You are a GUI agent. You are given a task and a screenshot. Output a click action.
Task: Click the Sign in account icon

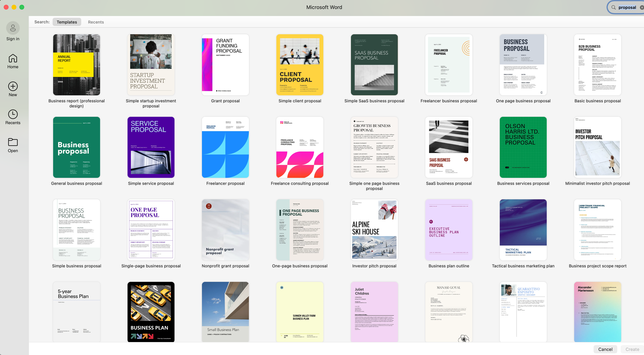click(x=13, y=28)
